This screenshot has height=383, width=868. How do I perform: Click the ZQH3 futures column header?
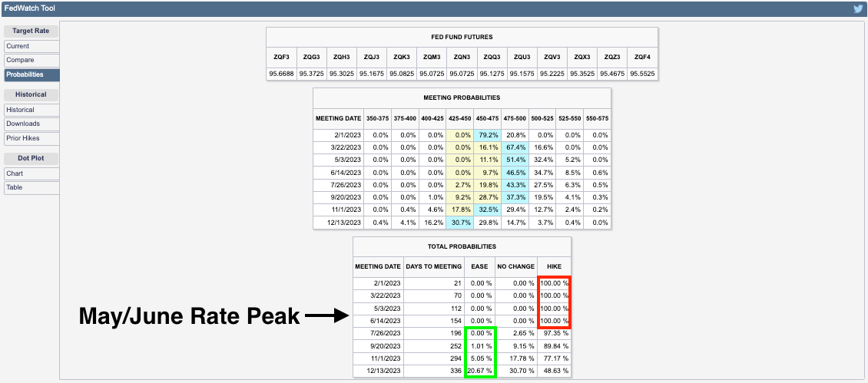(x=342, y=57)
